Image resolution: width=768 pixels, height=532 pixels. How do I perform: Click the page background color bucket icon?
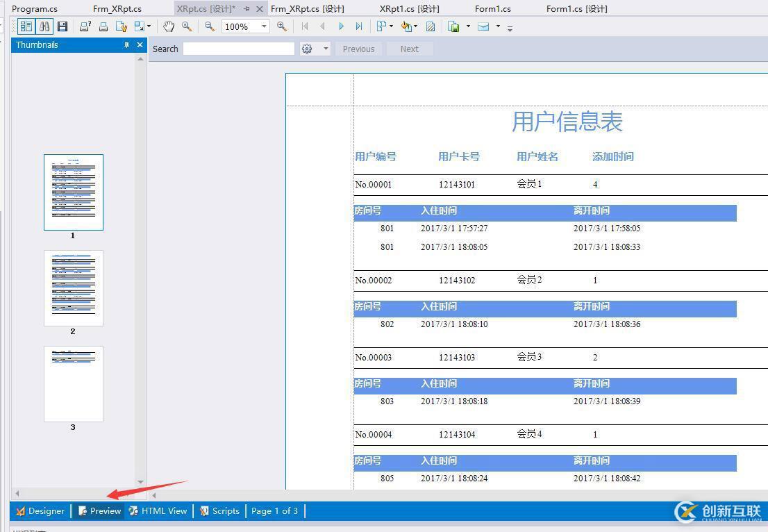click(406, 26)
